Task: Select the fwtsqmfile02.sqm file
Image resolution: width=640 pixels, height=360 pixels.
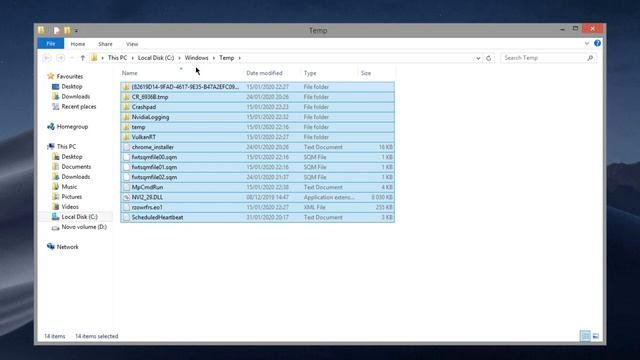Action: pos(258,177)
